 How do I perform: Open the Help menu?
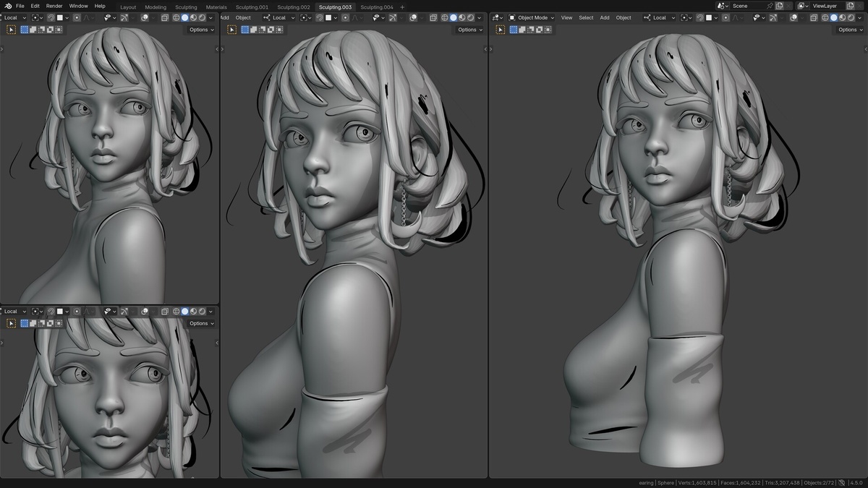tap(100, 6)
